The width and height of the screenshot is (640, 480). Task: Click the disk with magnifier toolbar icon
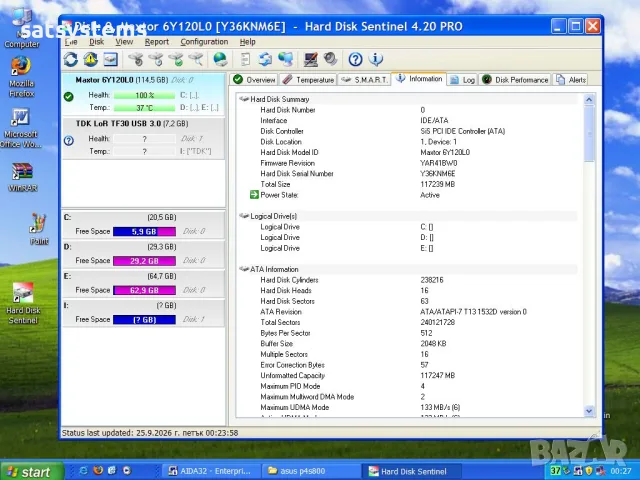(196, 60)
